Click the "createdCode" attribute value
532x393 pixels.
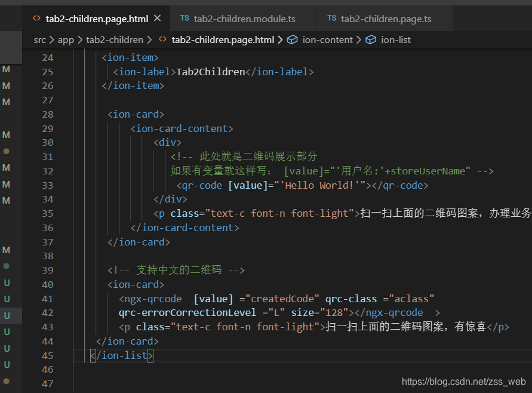[x=282, y=299]
